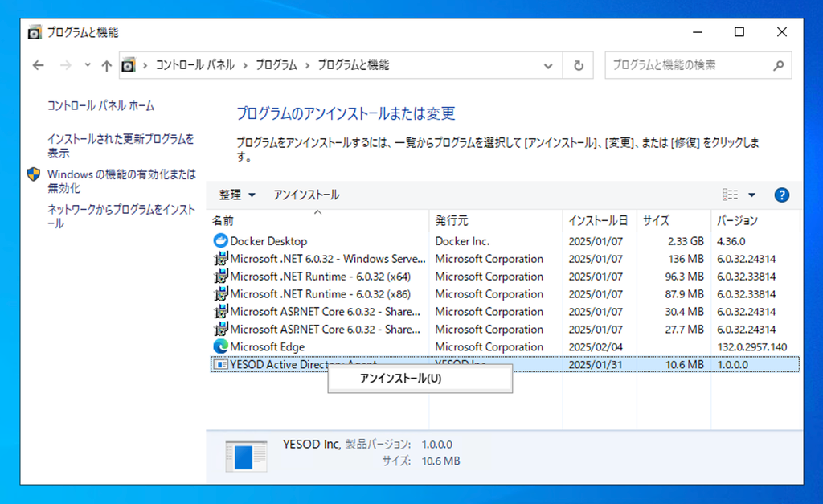823x504 pixels.
Task: Open the 整理 dropdown menu
Action: pyautogui.click(x=237, y=195)
